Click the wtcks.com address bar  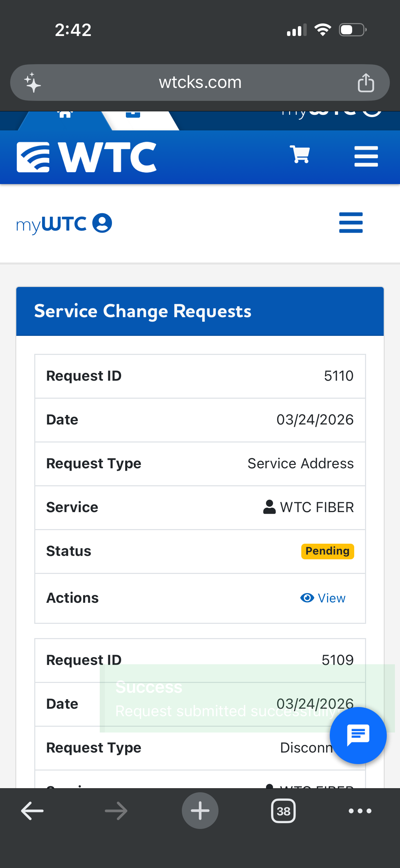click(200, 83)
